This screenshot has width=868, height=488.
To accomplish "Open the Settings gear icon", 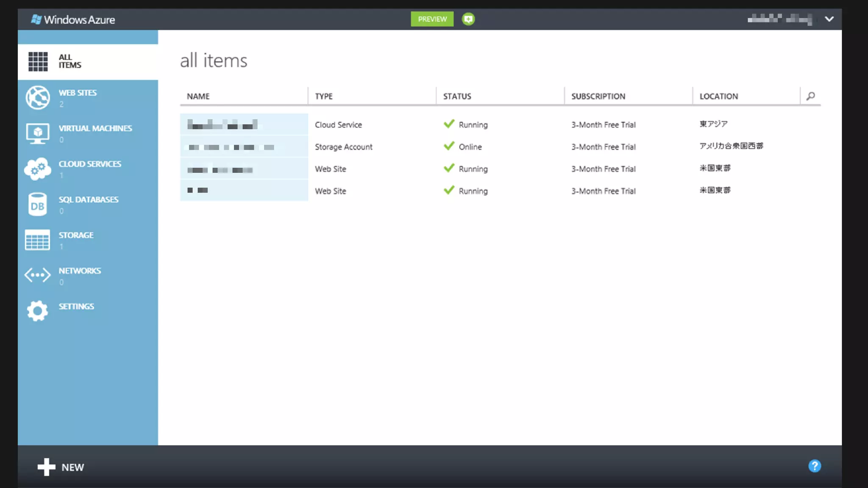I will pos(38,311).
